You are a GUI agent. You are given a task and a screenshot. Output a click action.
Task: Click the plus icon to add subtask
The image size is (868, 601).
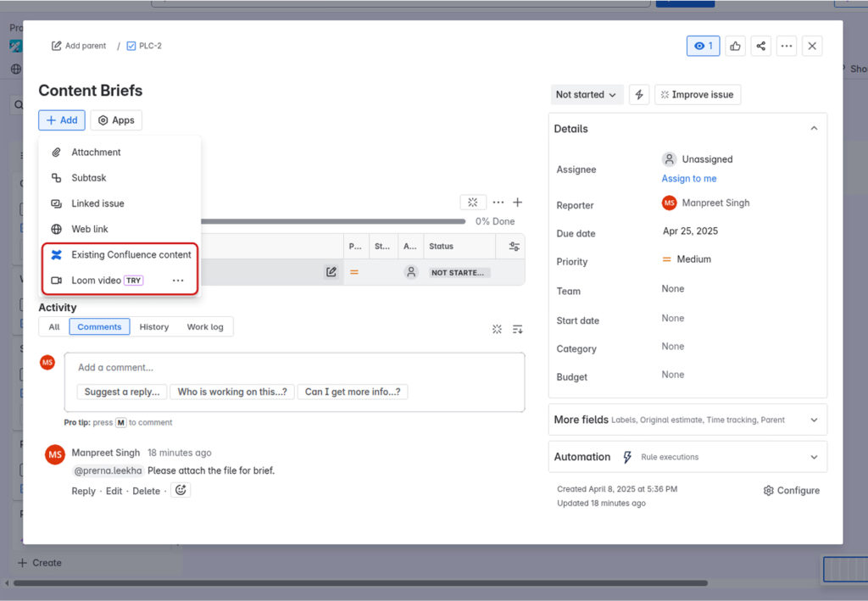click(x=517, y=203)
